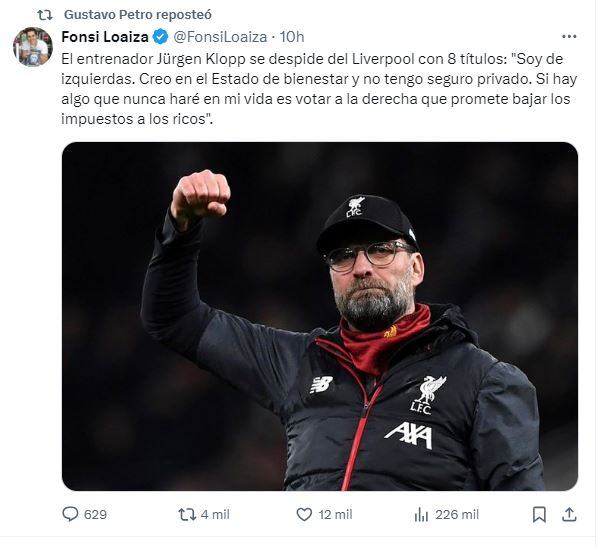Viewport: 606px width, 548px height.
Task: Enlarge the Jürgen Klopp photo
Action: coord(320,316)
